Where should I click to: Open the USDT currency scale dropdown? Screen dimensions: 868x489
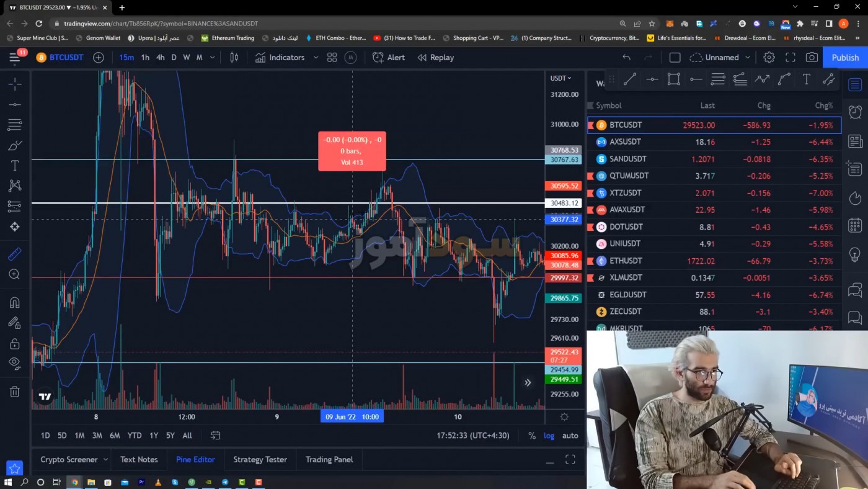tap(560, 78)
